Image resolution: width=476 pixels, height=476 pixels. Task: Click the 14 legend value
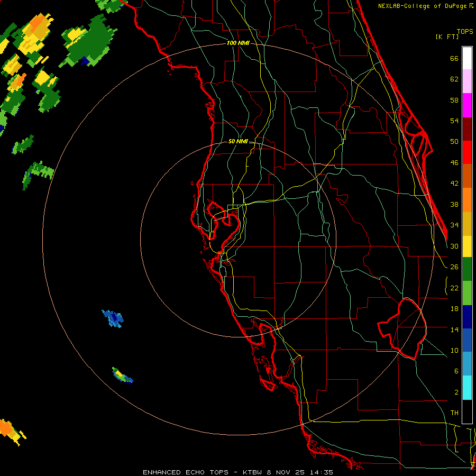click(454, 329)
